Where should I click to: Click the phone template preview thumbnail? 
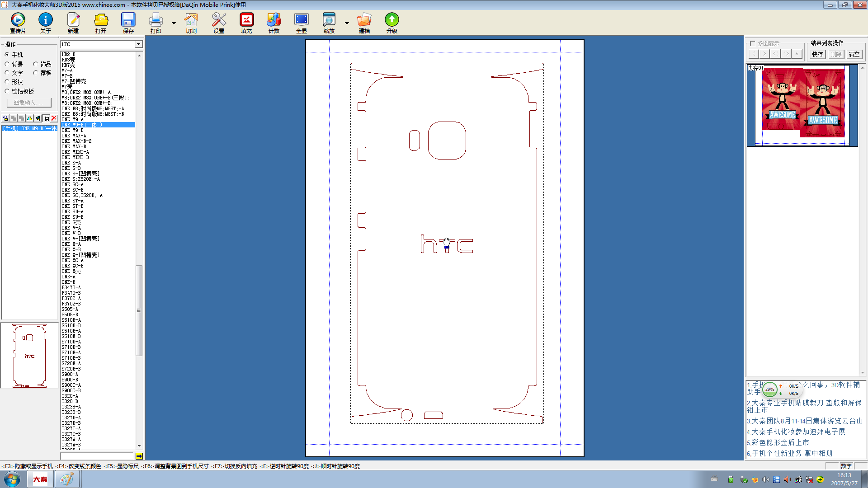pyautogui.click(x=29, y=356)
